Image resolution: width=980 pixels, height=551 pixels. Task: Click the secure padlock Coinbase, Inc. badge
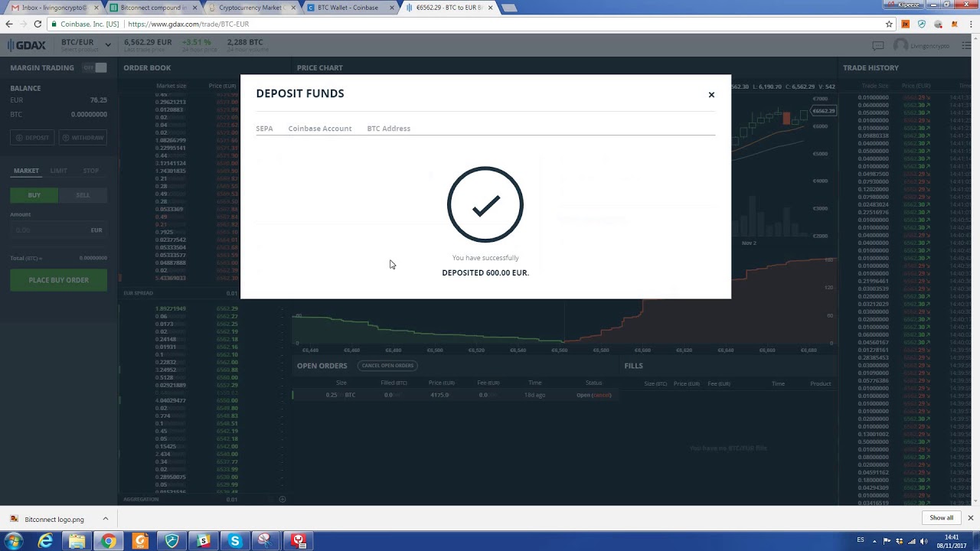(x=85, y=24)
